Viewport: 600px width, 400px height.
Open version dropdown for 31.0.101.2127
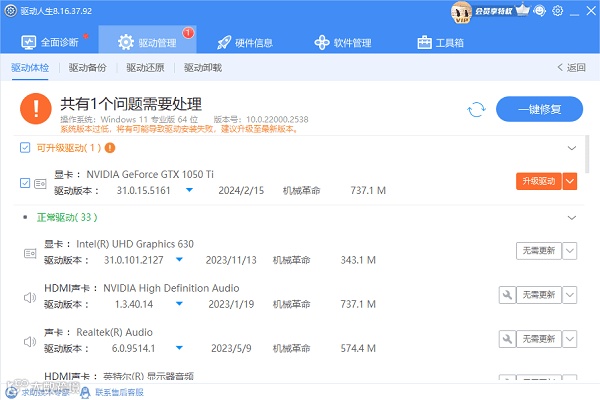pos(179,260)
